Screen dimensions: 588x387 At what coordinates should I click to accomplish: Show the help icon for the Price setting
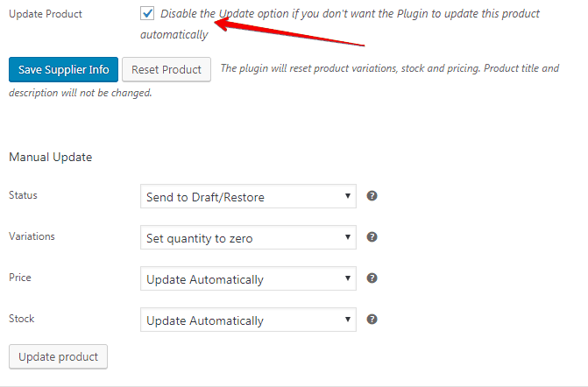372,278
